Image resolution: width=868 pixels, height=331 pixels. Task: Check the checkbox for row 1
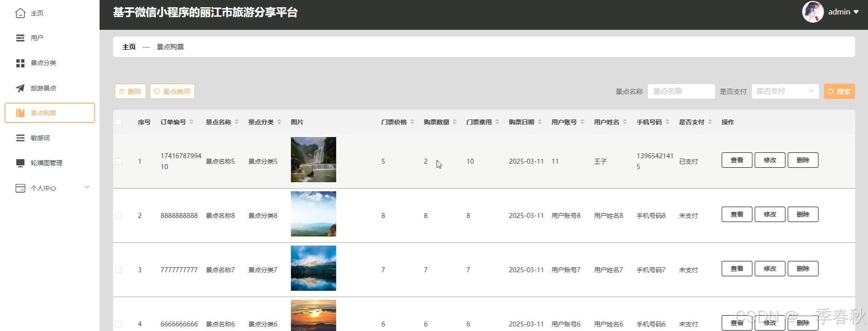click(x=119, y=161)
